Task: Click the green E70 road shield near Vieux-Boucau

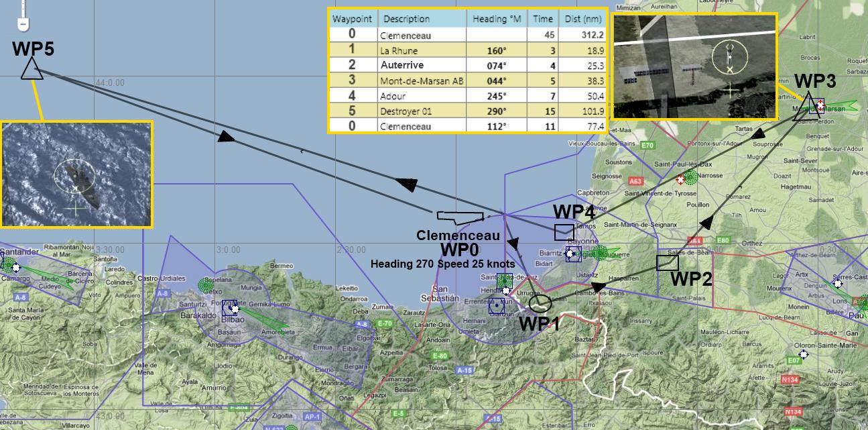Action: (647, 145)
